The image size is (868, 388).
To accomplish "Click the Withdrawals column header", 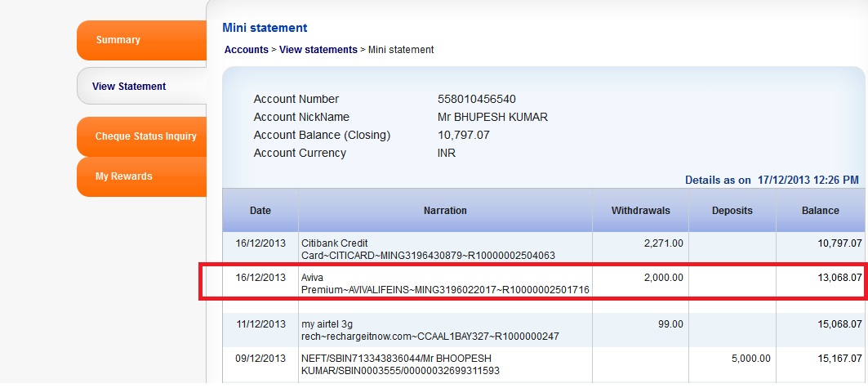I will (x=640, y=210).
